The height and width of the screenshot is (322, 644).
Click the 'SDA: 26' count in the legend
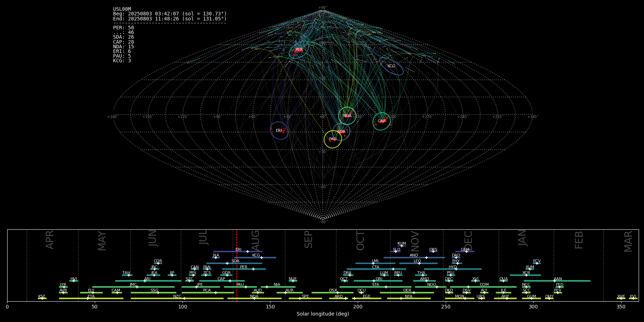(x=123, y=37)
